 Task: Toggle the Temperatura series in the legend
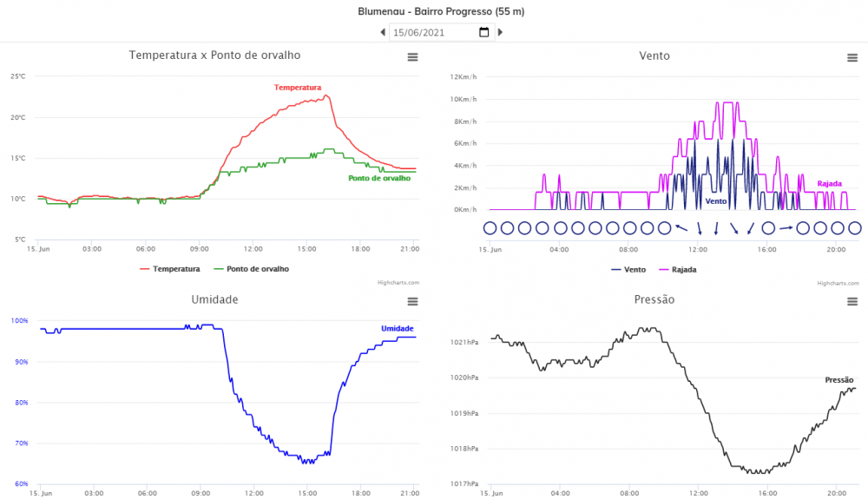click(170, 269)
